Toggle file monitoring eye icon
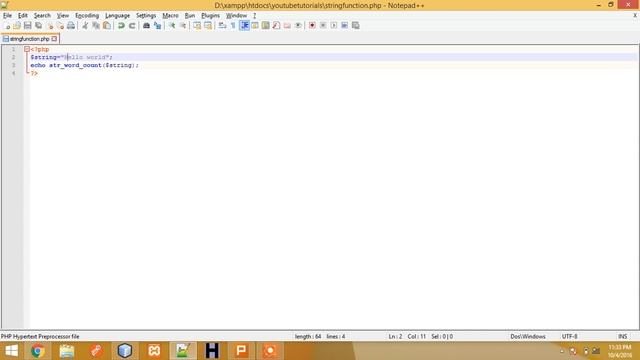640x360 pixels. (x=298, y=25)
